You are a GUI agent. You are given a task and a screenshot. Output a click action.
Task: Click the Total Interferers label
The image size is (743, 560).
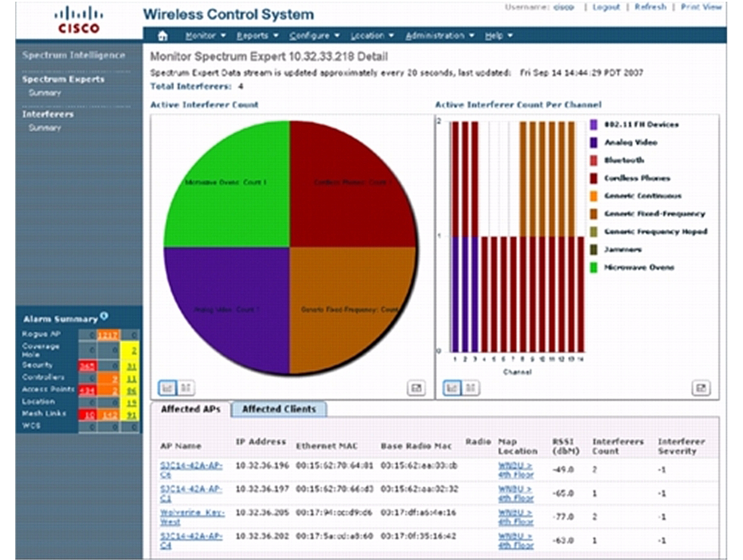pyautogui.click(x=191, y=87)
